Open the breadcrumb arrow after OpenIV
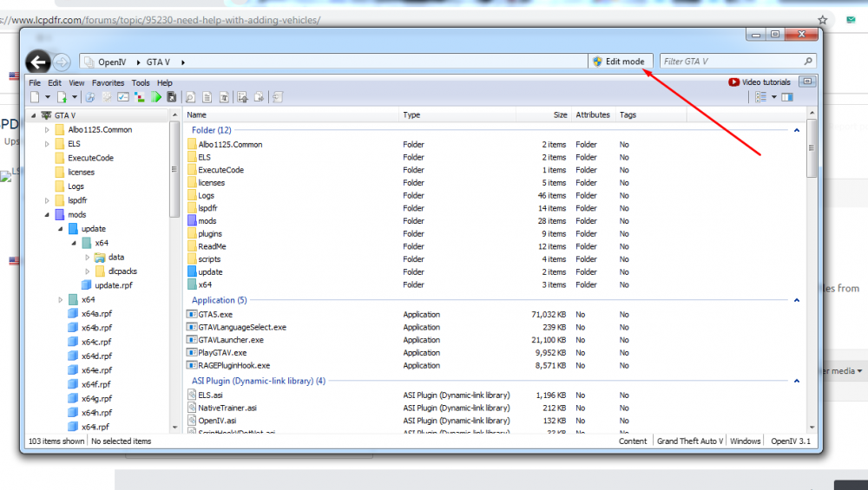Screen dimensions: 868x490 coord(138,62)
